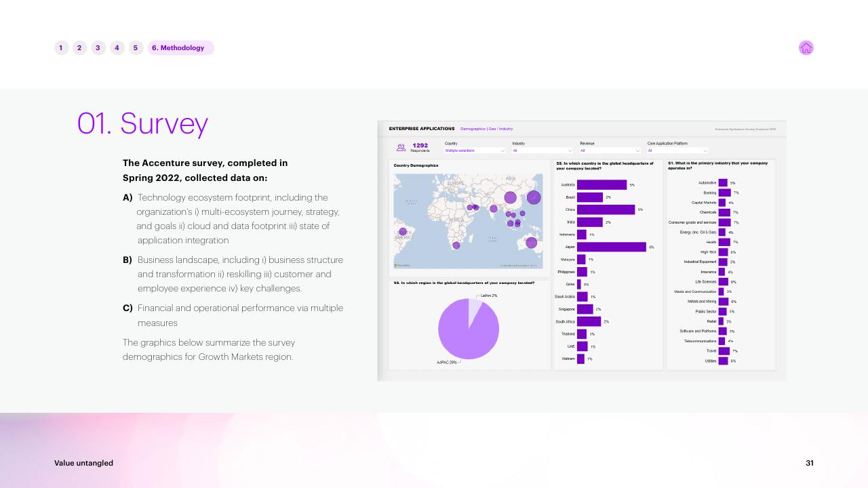Select the Travel bar in the industry chart
The image size is (868, 488).
(724, 351)
